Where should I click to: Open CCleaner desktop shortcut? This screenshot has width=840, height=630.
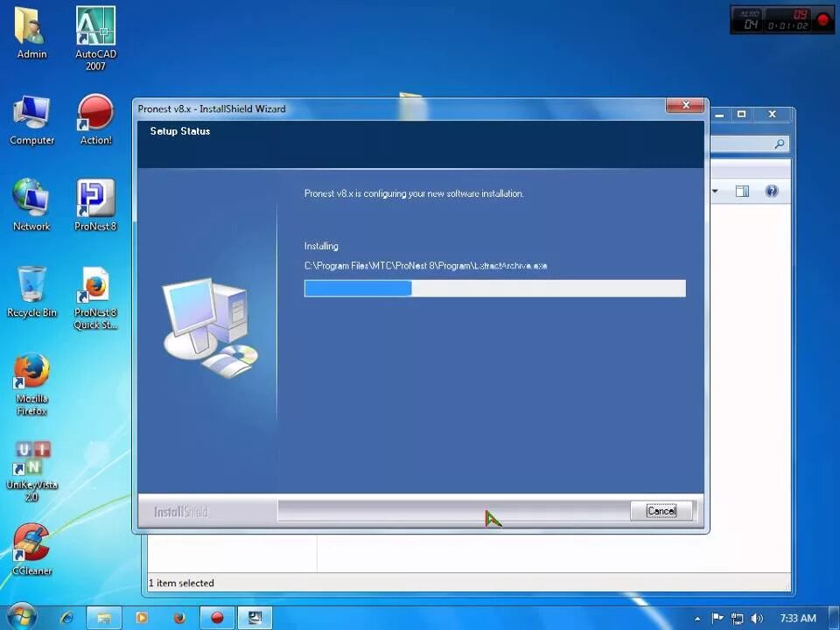(x=31, y=549)
